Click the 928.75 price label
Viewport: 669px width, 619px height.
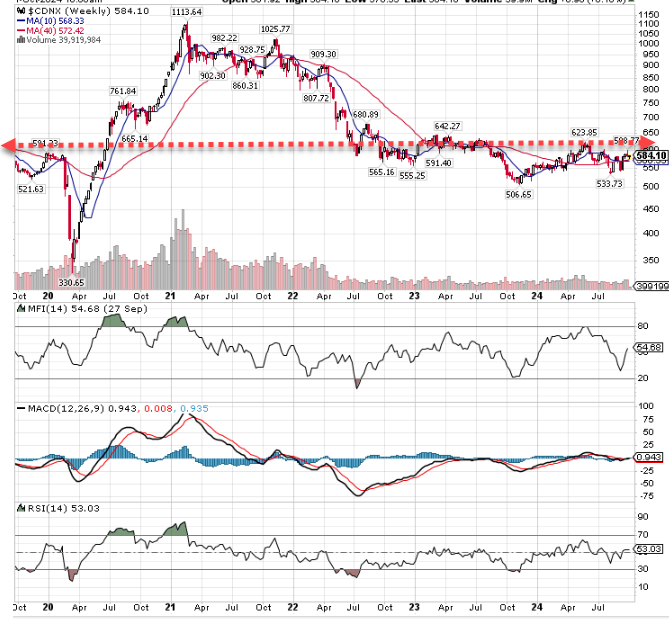252,50
